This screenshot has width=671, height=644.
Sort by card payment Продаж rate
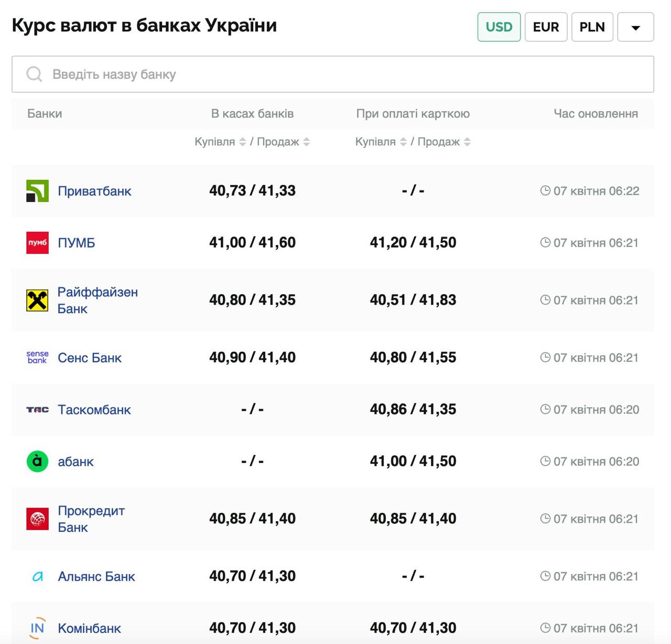coord(467,142)
